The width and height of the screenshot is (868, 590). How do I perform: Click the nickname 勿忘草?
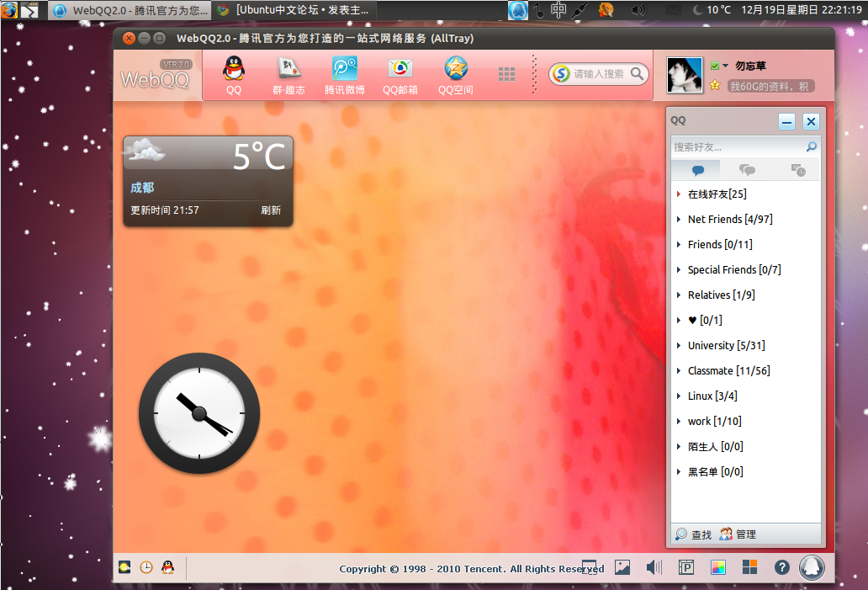click(x=750, y=66)
